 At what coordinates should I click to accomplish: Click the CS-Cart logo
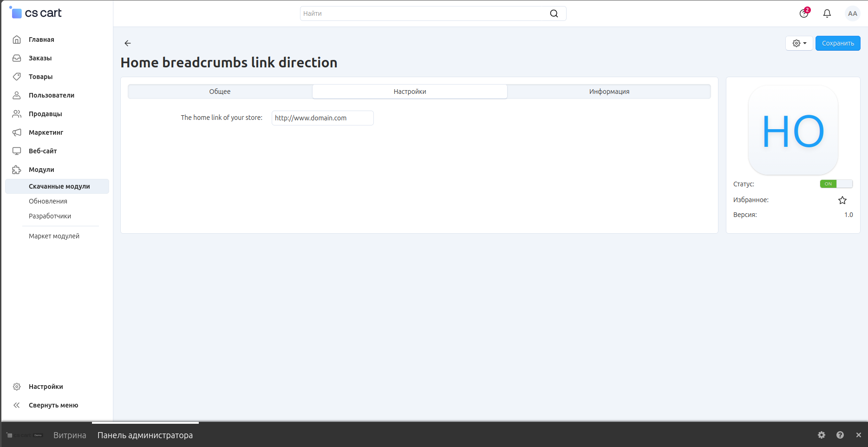point(36,13)
